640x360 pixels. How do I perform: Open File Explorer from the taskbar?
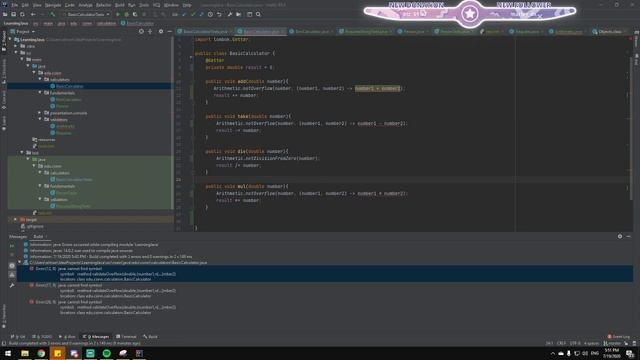tap(25, 353)
